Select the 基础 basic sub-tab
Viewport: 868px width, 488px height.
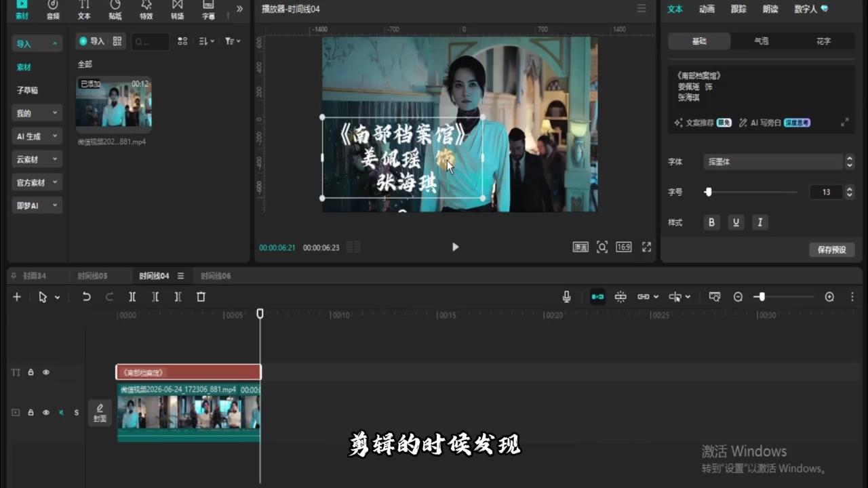(x=699, y=41)
